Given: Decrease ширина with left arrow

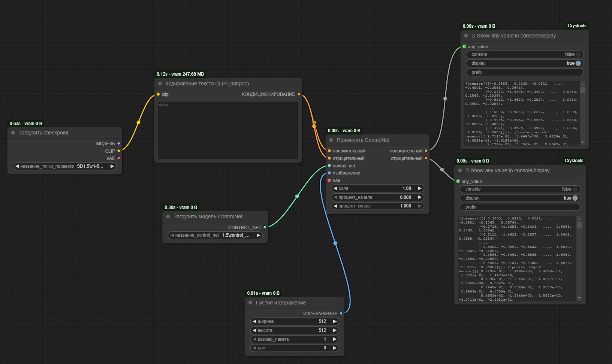Looking at the screenshot, I should click(254, 321).
